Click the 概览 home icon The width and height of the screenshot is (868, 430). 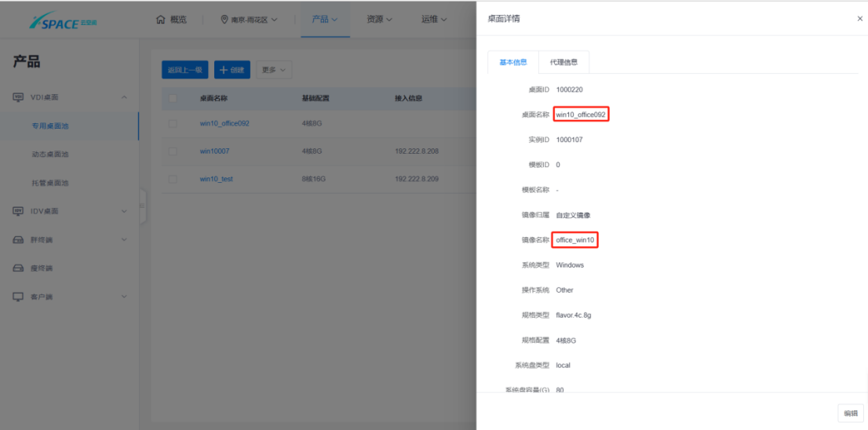161,20
